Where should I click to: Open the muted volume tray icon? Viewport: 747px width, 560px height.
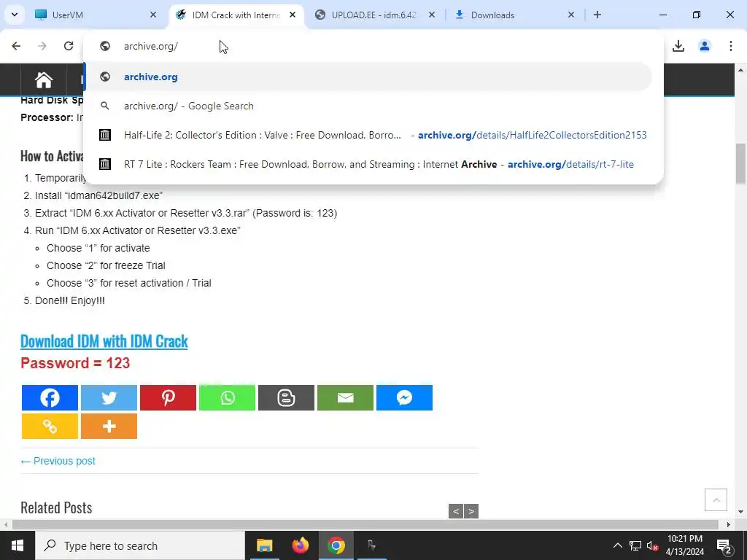652,545
